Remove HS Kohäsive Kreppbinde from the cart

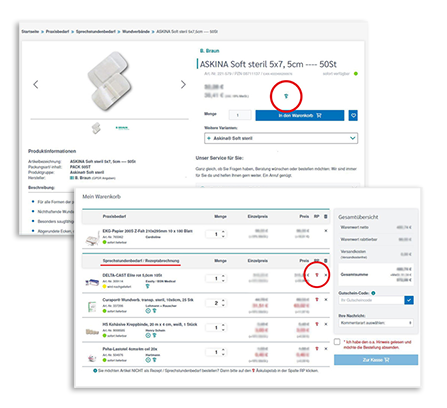point(326,324)
